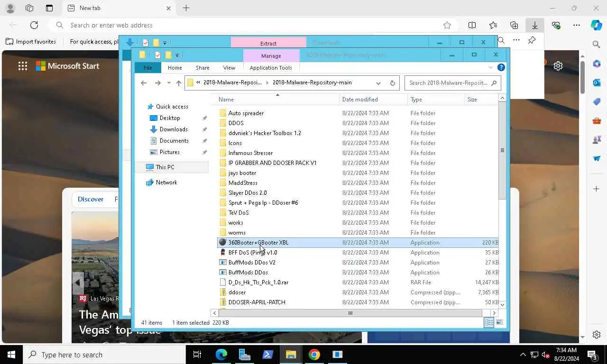Screen dimensions: 607x364
Task: Open the View ribbon tab
Action: [229, 68]
